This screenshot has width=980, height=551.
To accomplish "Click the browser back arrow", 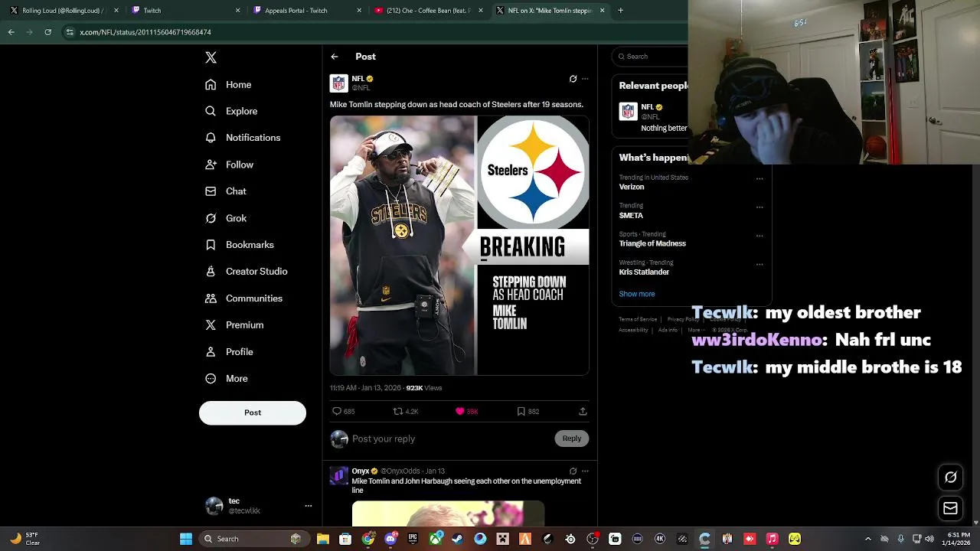I will click(11, 32).
